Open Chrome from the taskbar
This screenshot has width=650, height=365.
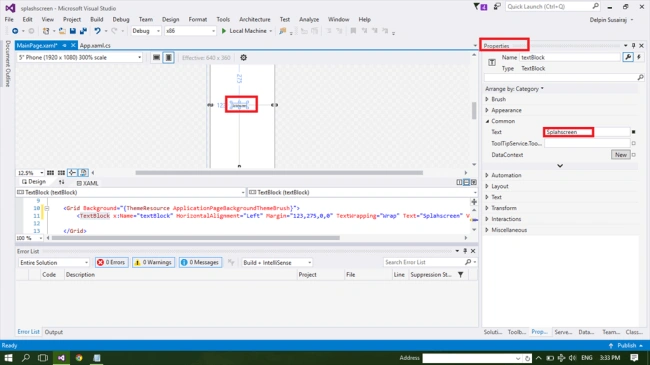point(79,358)
